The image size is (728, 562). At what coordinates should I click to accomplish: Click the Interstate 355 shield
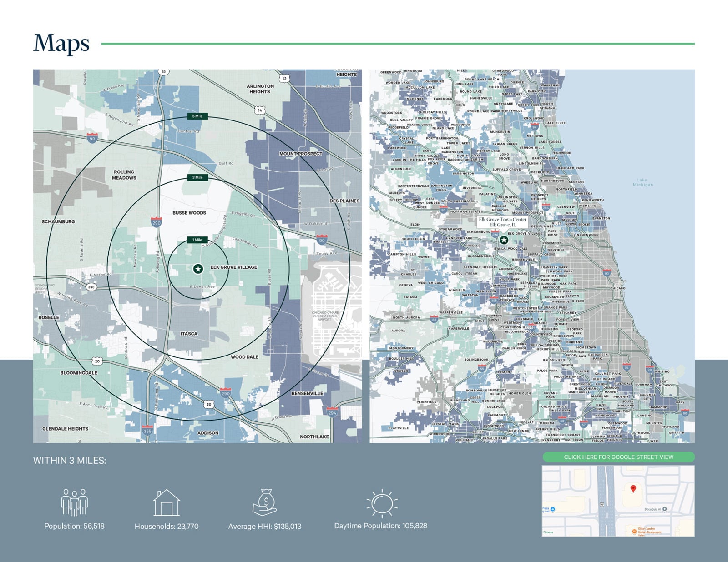click(x=147, y=430)
